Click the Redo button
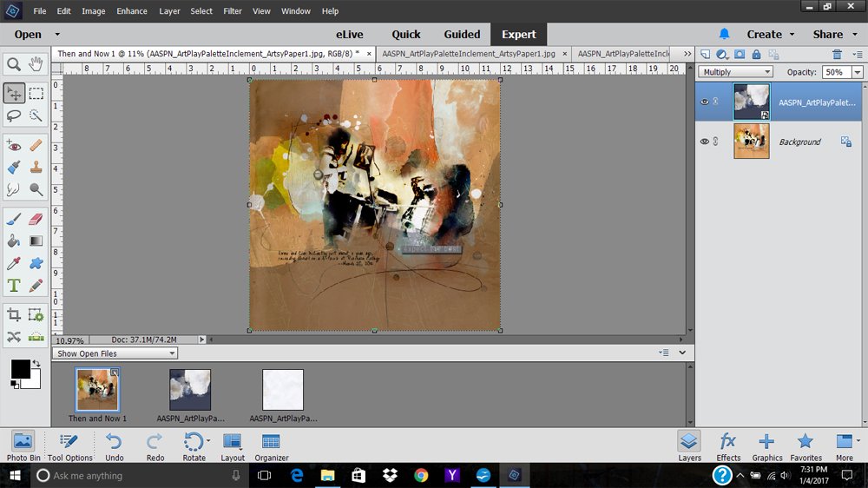This screenshot has height=488, width=868. [x=155, y=446]
